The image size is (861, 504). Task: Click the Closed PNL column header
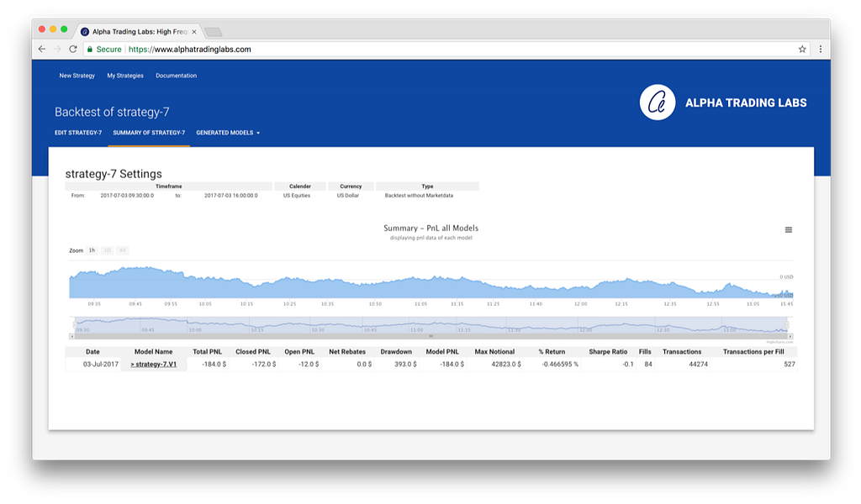253,351
